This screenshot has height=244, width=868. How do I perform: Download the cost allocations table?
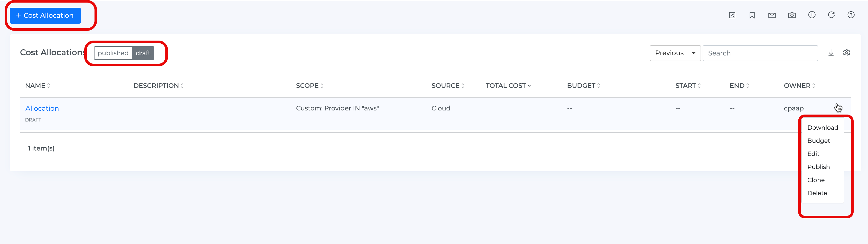click(831, 53)
